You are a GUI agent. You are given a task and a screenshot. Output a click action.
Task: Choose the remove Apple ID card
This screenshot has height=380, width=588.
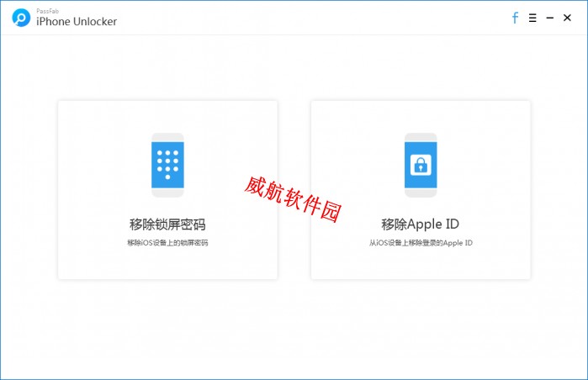pyautogui.click(x=420, y=190)
